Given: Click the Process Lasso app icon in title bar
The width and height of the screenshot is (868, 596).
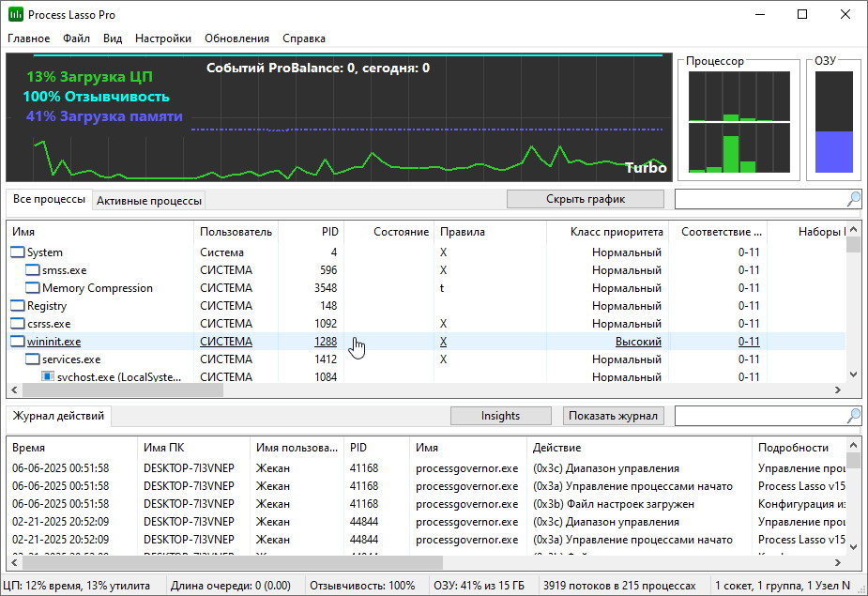Looking at the screenshot, I should 16,15.
